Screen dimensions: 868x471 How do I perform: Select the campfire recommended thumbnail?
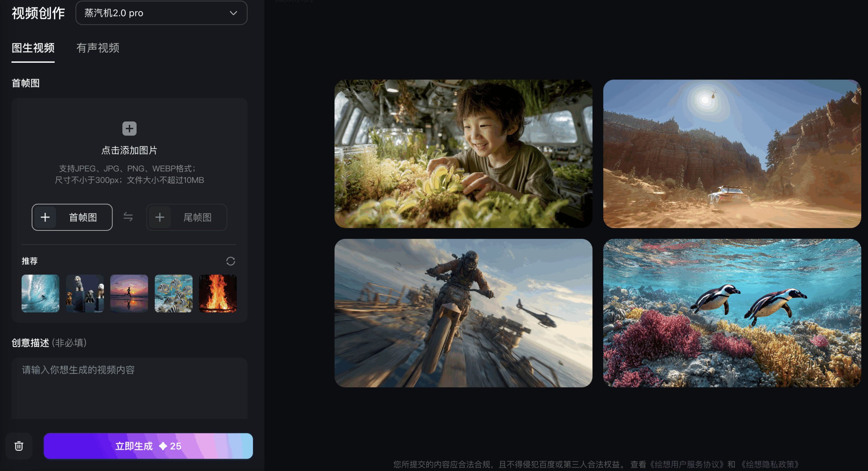[x=218, y=294]
